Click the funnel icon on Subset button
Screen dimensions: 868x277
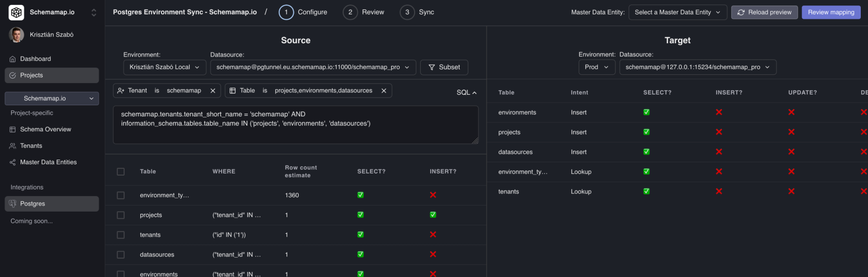pos(431,67)
